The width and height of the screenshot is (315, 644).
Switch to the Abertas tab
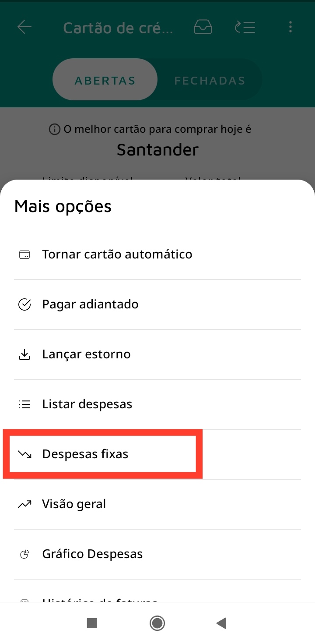(x=105, y=81)
